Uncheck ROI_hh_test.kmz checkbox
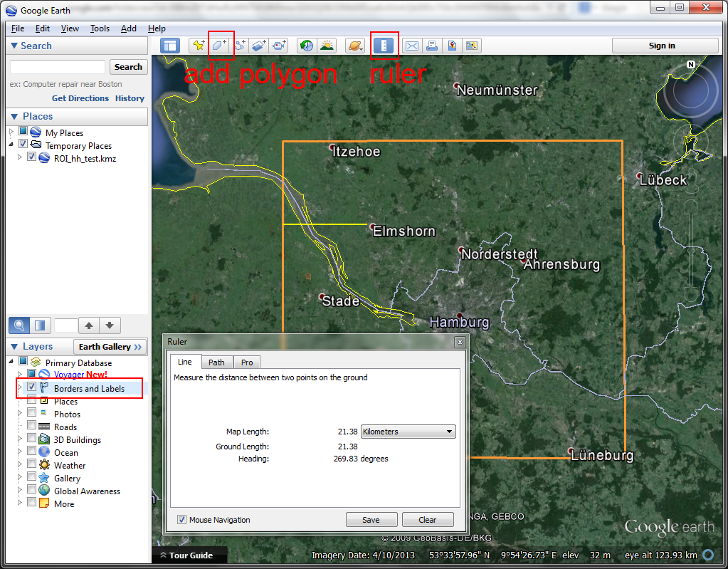The height and width of the screenshot is (569, 728). tap(31, 157)
